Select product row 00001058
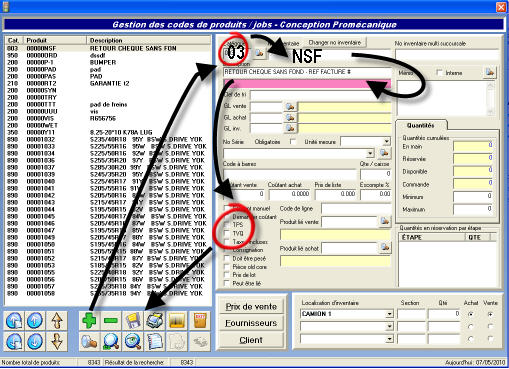 108,293
